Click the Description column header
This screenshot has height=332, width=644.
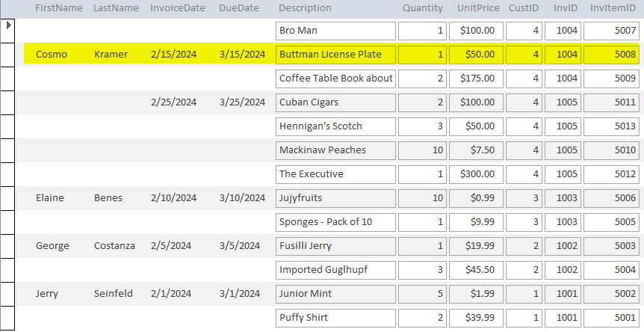click(305, 8)
